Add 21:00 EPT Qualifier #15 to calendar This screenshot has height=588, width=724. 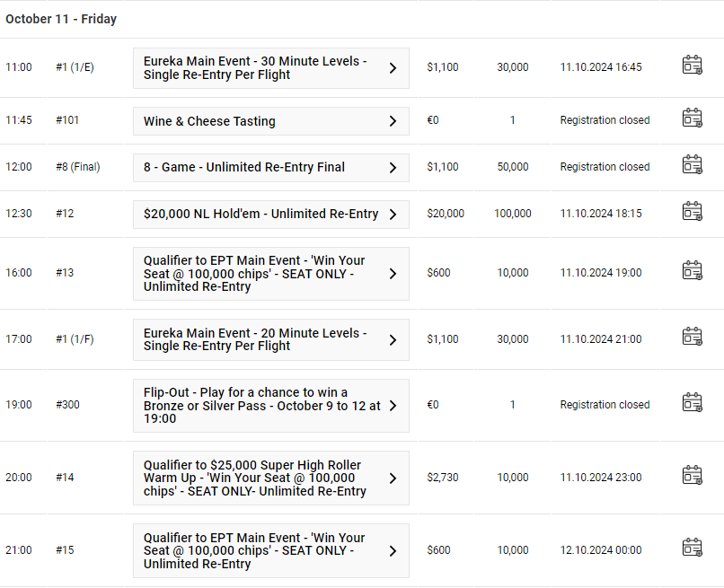click(693, 548)
